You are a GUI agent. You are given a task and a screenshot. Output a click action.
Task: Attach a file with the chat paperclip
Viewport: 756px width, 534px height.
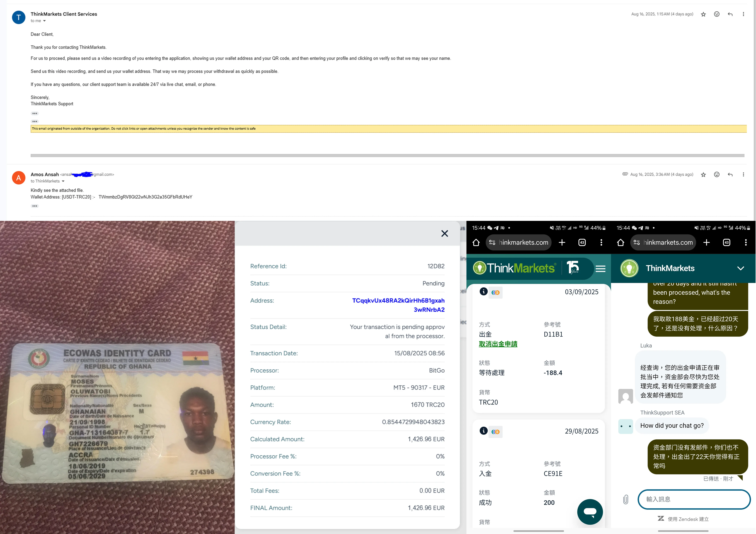[626, 499]
